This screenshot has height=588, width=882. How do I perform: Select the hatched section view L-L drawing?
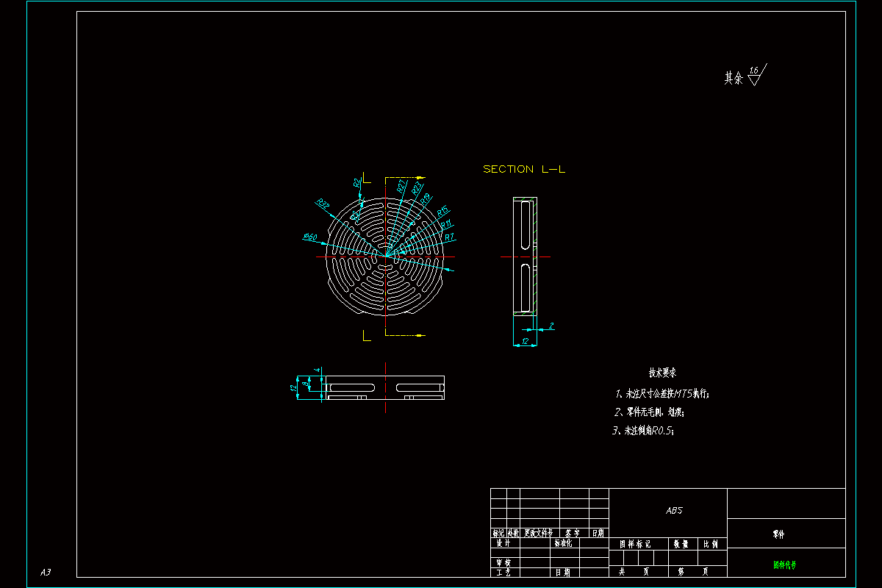[525, 257]
